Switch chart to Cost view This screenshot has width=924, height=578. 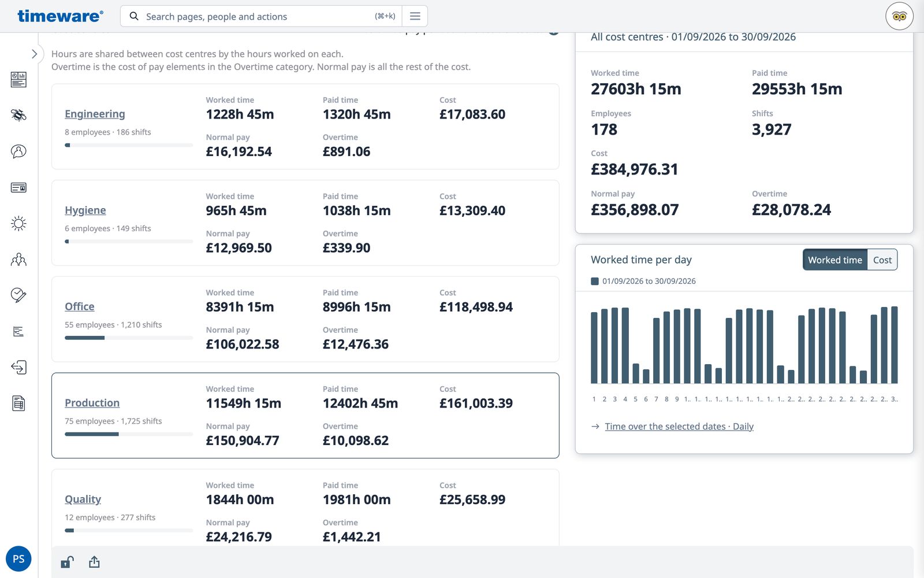882,260
